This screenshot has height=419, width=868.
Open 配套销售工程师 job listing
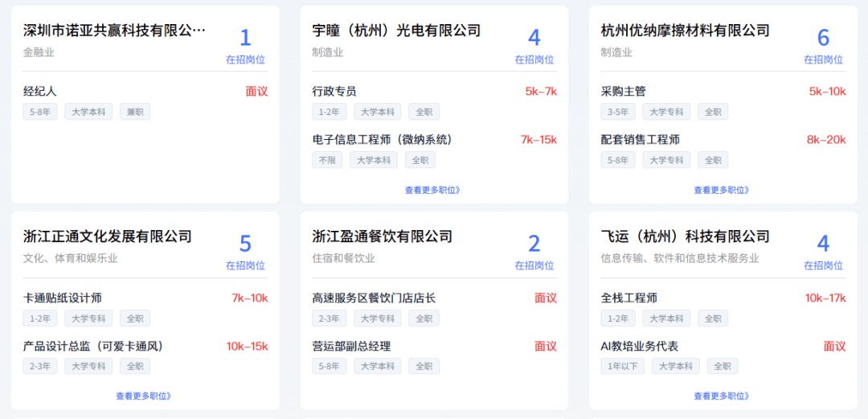(641, 139)
